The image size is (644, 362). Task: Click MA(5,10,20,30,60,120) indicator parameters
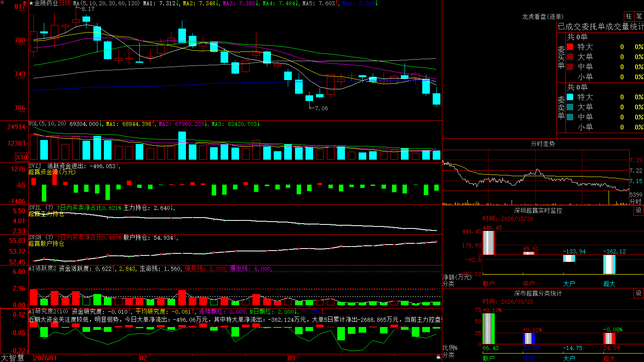(x=107, y=3)
